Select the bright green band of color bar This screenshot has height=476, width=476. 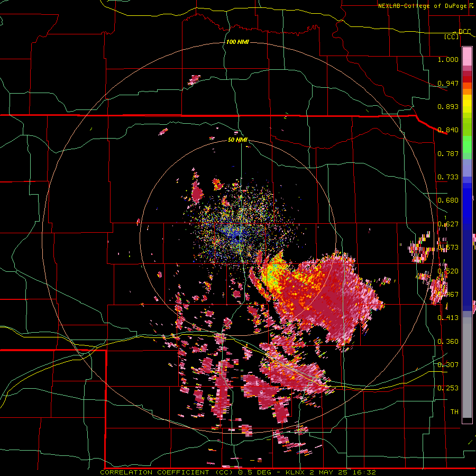pos(467,145)
